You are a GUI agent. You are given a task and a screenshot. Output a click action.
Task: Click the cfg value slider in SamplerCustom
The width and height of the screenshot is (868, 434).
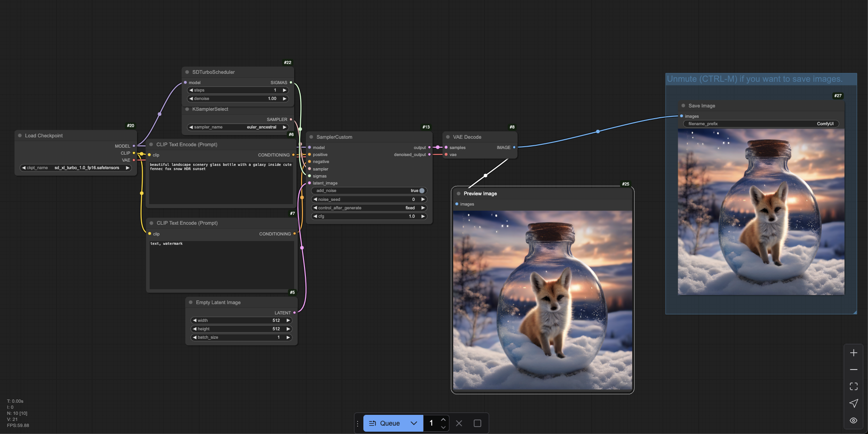[x=369, y=216]
